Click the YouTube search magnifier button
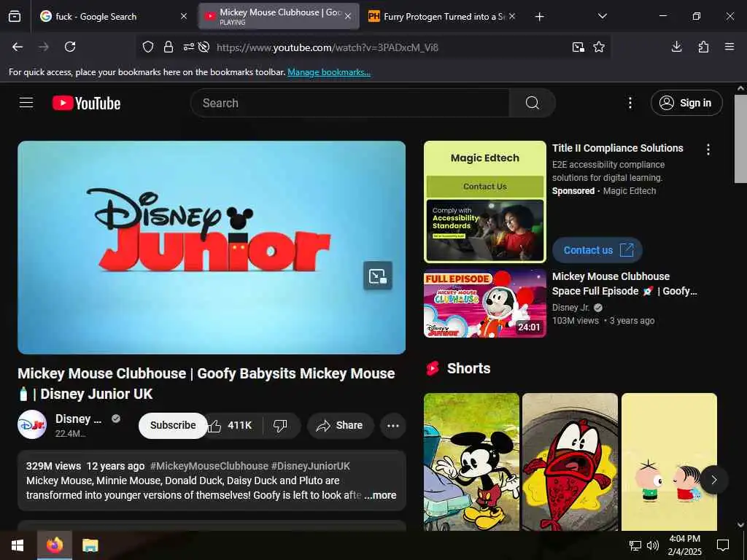The image size is (747, 560). click(532, 103)
